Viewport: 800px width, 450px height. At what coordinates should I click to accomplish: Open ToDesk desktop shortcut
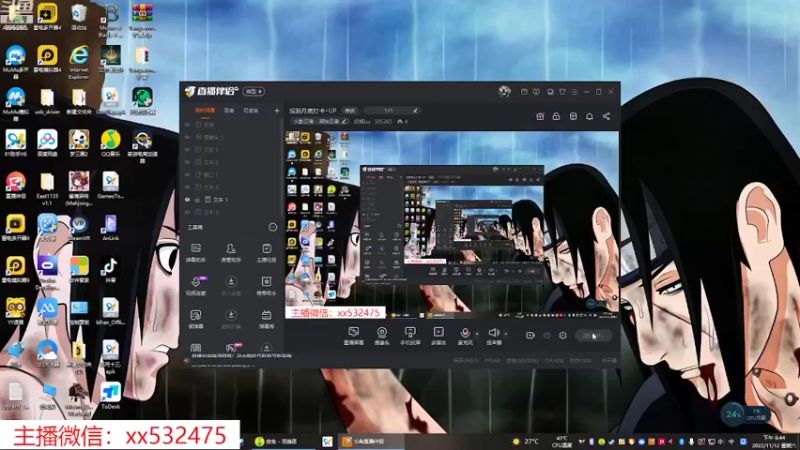point(110,396)
